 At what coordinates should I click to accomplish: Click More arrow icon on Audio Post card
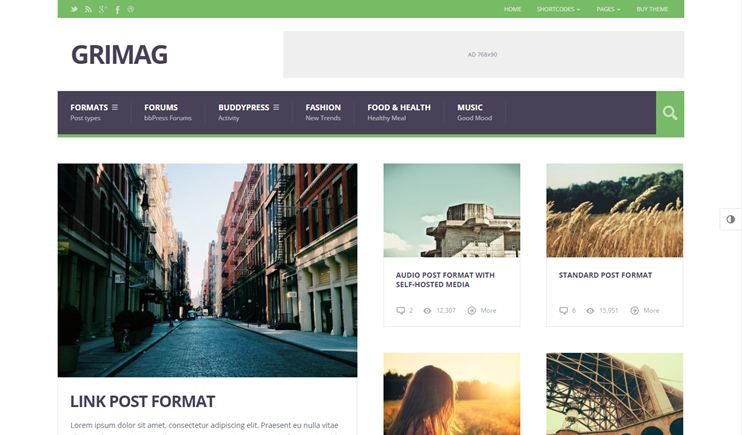pyautogui.click(x=472, y=311)
